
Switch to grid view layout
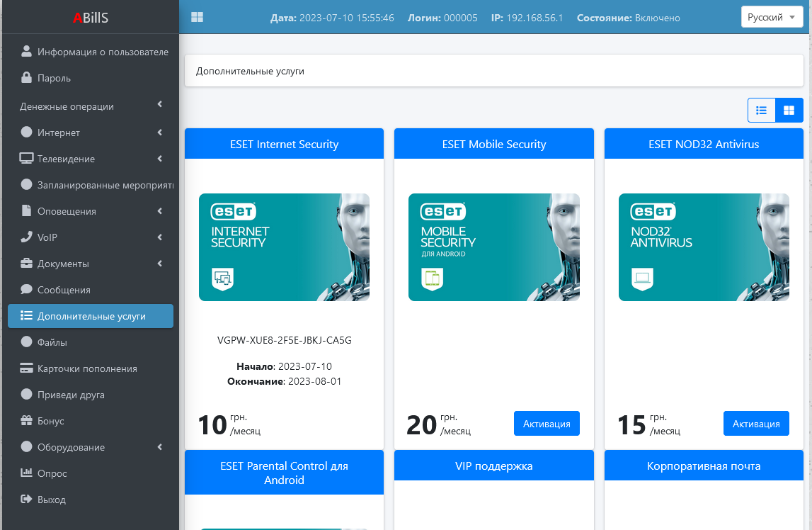coord(789,111)
